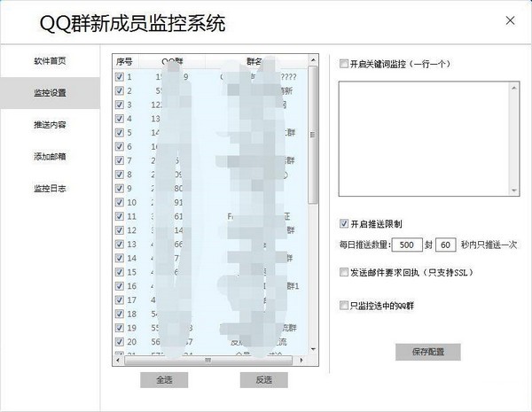Toggle the checkbox for row 14
Image resolution: width=532 pixels, height=412 pixels.
120,258
